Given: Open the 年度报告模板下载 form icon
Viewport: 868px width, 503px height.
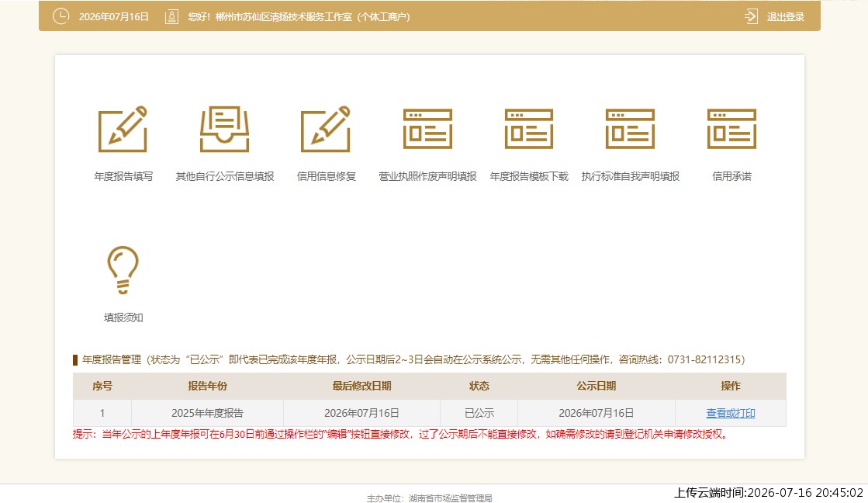Looking at the screenshot, I should 529,129.
